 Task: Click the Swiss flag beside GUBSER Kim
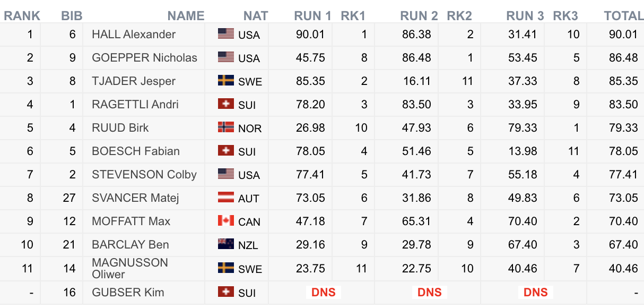226,292
